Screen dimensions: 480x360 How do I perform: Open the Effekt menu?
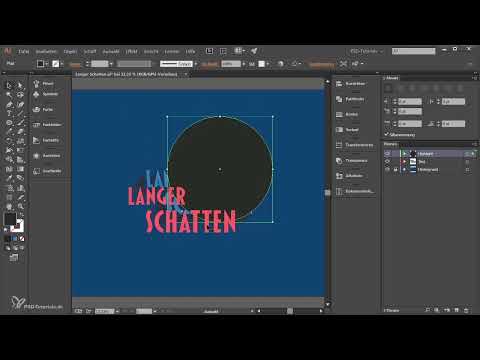pyautogui.click(x=131, y=51)
